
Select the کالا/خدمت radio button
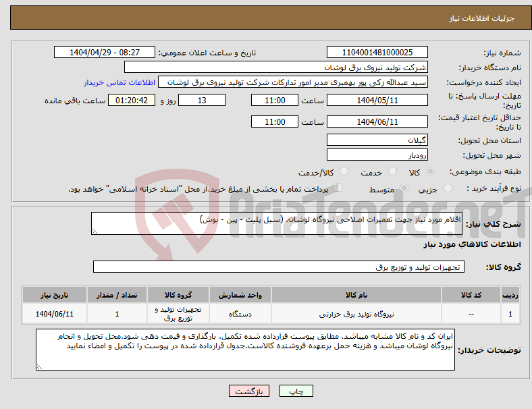click(x=344, y=171)
